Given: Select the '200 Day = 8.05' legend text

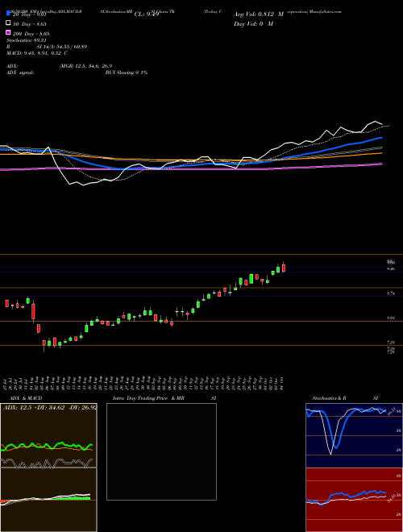Looking at the screenshot, I should (31, 34).
